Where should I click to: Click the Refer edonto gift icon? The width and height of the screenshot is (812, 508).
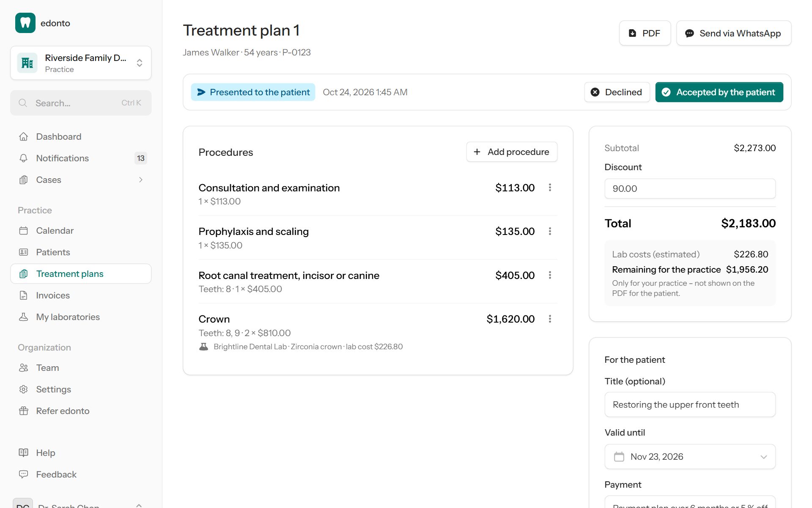pos(24,411)
